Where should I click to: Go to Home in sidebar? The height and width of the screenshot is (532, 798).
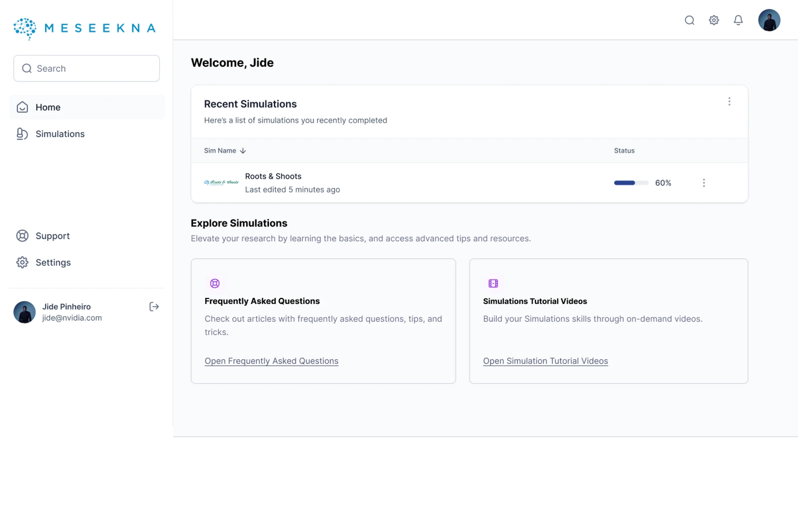(x=48, y=107)
